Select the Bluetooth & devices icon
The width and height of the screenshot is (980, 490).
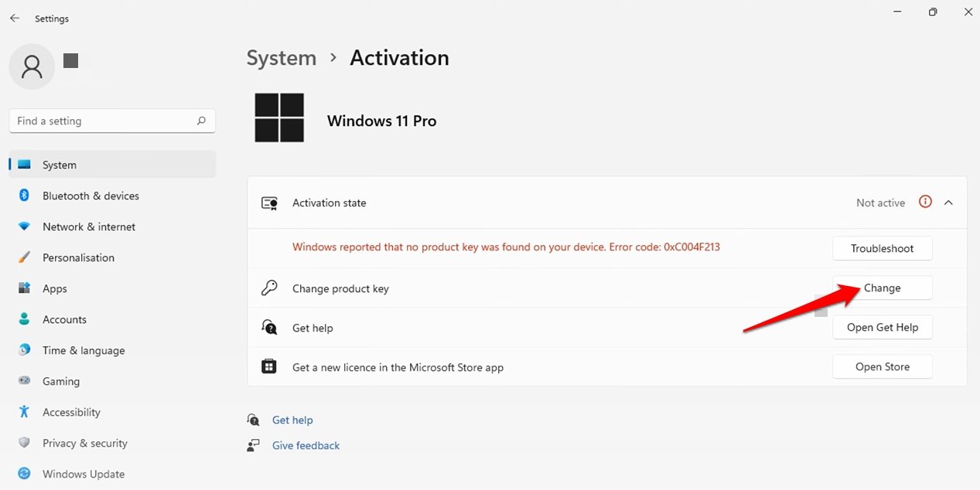pos(24,196)
